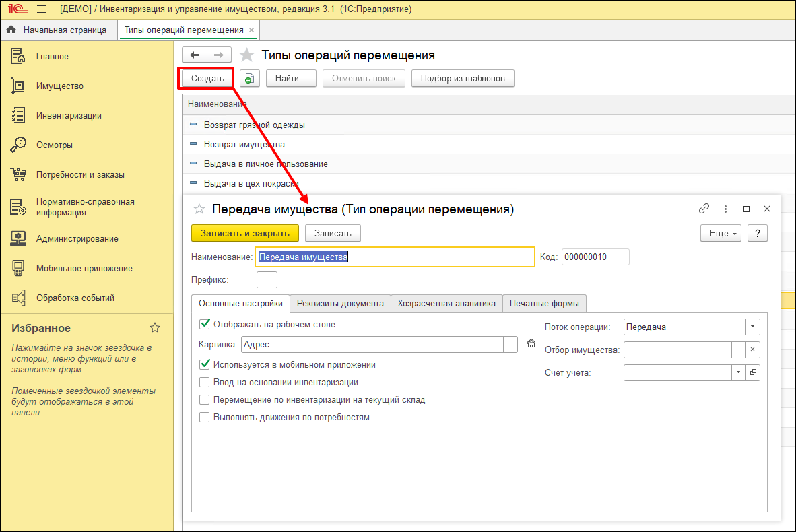Click the 1C logo icon
796x532 pixels.
[18, 9]
